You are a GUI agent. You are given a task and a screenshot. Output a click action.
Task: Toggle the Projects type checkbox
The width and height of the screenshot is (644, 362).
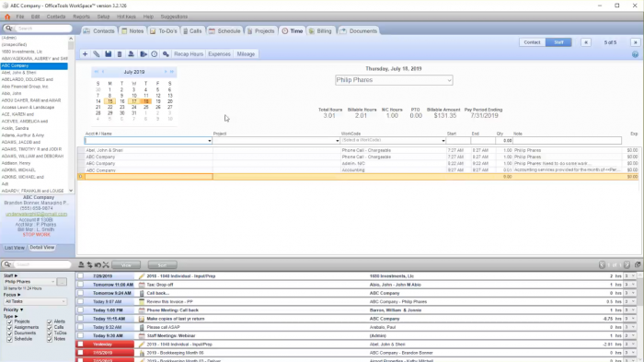tap(9, 322)
